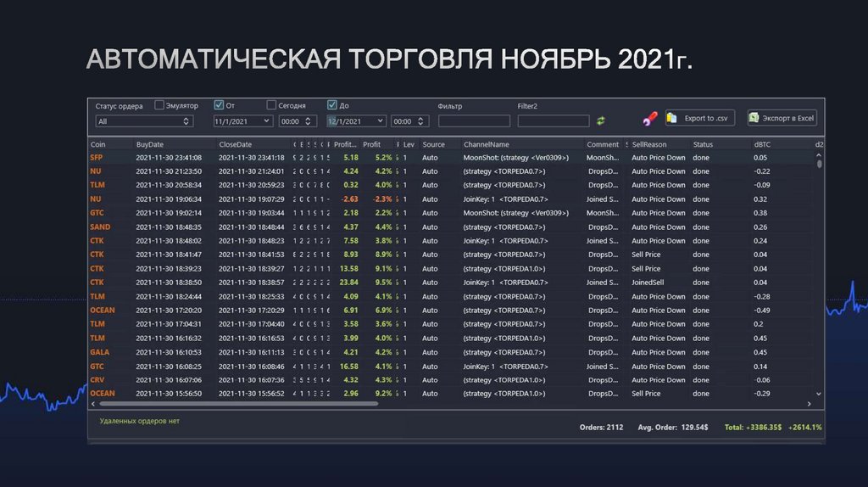The height and width of the screenshot is (487, 868).
Task: Sort by the Lev column header
Action: pos(409,144)
